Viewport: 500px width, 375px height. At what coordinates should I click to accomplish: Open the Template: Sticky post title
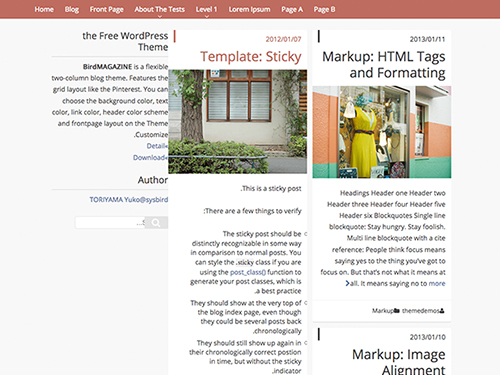pos(251,57)
